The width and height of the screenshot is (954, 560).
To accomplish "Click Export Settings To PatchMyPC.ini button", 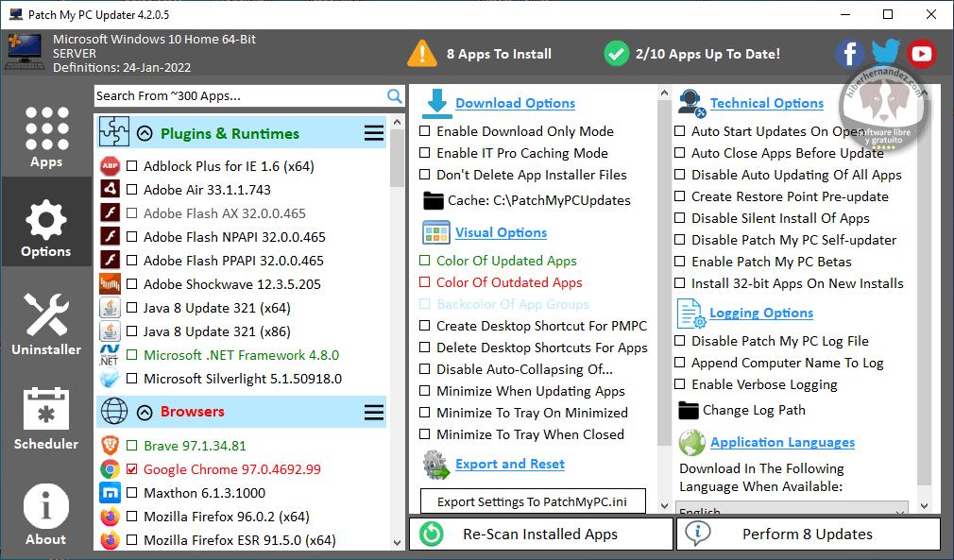I will pyautogui.click(x=533, y=502).
